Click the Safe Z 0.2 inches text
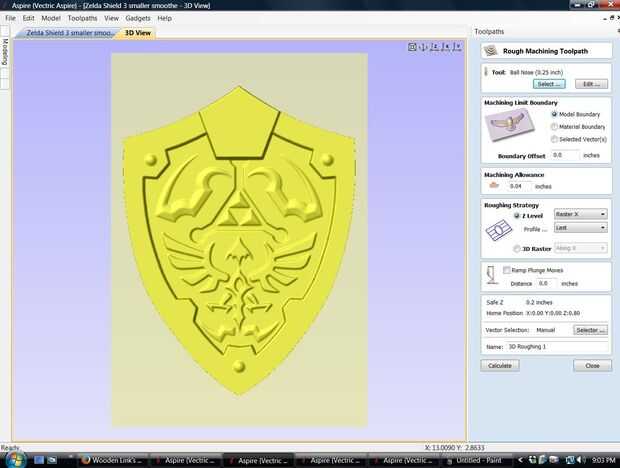This screenshot has height=468, width=620. (x=519, y=302)
